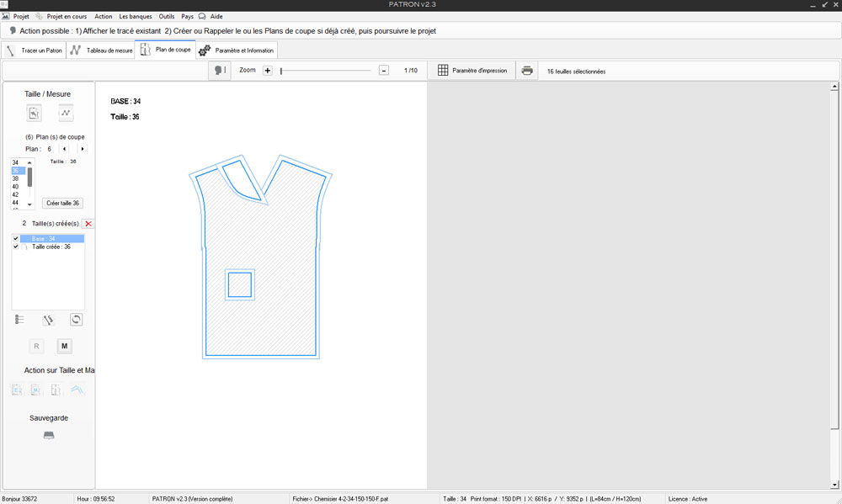
Task: Click the refresh icon below the size list
Action: click(76, 320)
